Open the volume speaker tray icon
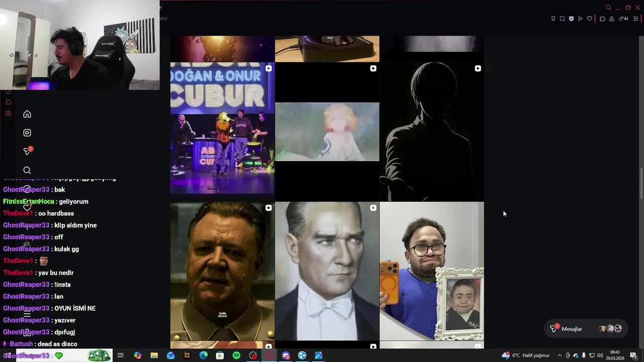 (600, 355)
